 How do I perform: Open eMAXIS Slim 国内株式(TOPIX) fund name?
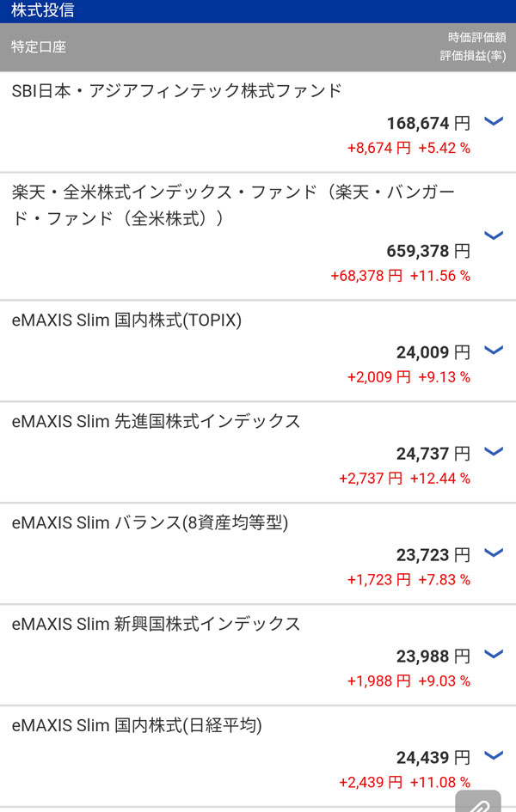[x=126, y=321]
